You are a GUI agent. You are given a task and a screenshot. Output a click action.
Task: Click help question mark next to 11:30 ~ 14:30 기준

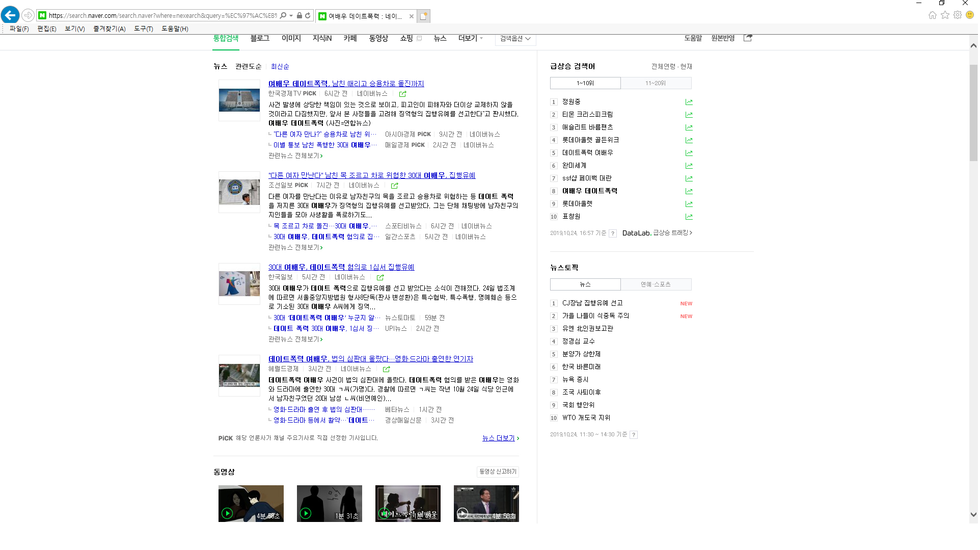634,435
